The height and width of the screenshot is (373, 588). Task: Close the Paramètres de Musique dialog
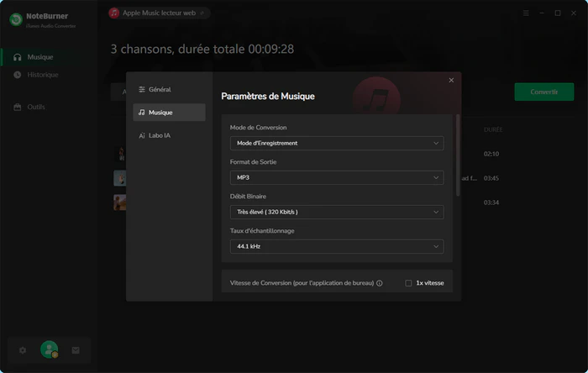pyautogui.click(x=451, y=80)
